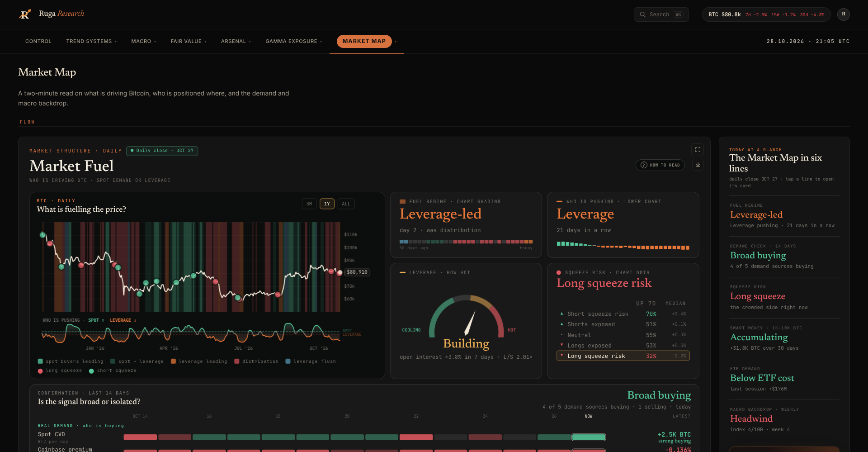868x452 pixels.
Task: Click the search magnifier icon
Action: pos(642,14)
